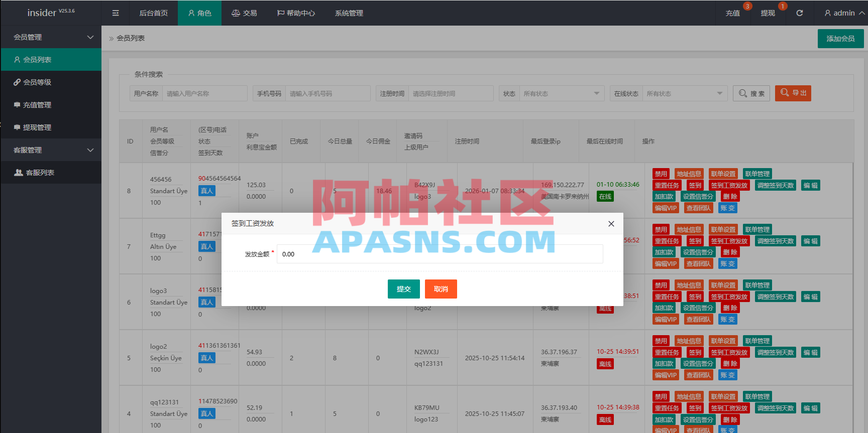Focus the 用户名称 search field

[x=204, y=93]
